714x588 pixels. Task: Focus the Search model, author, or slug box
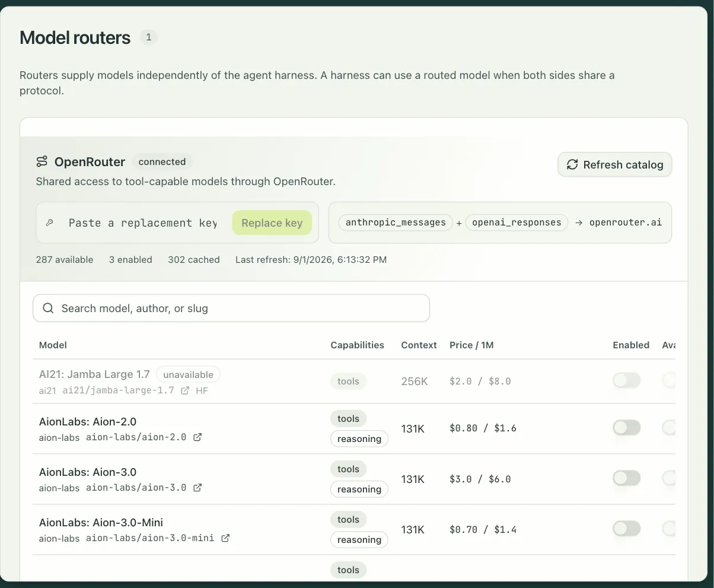(231, 309)
